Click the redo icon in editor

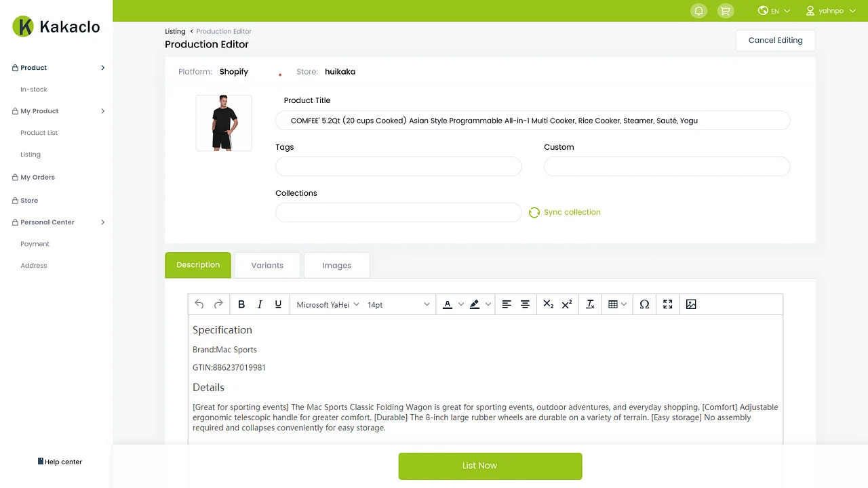pyautogui.click(x=218, y=304)
